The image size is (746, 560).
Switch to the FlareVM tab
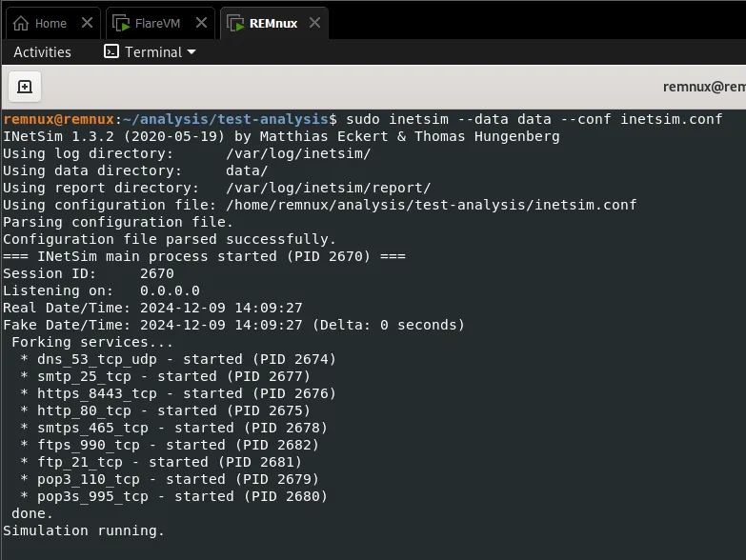tap(157, 23)
